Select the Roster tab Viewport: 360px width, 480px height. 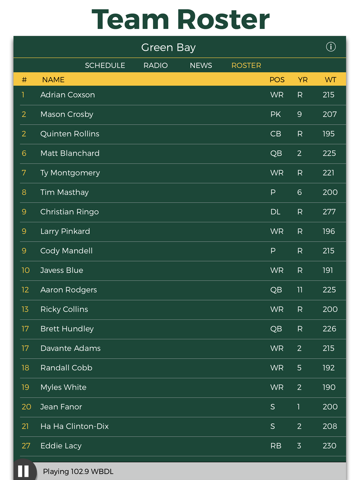[246, 65]
